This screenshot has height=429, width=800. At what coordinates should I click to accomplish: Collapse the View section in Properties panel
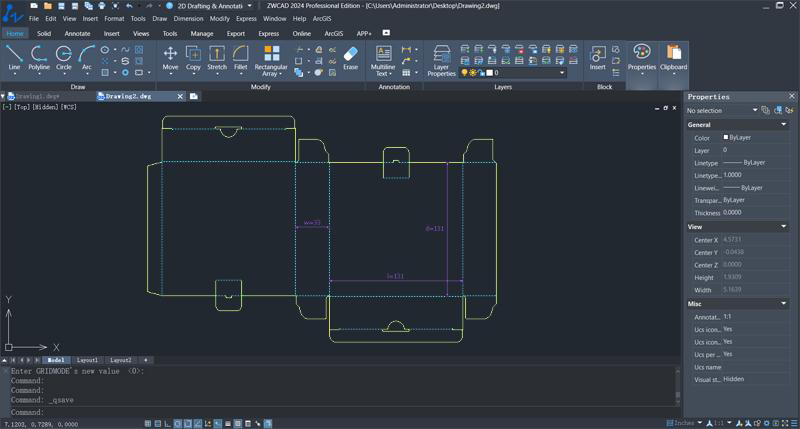(784, 227)
